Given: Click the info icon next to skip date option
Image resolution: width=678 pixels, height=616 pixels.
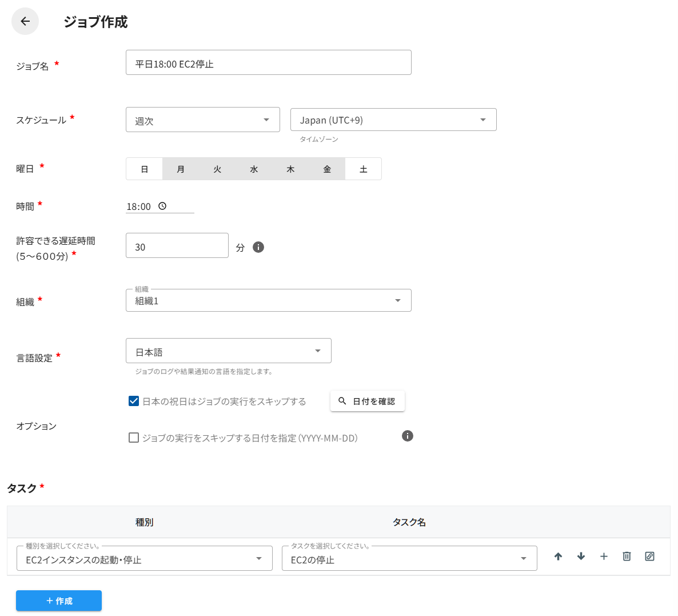Looking at the screenshot, I should point(408,436).
